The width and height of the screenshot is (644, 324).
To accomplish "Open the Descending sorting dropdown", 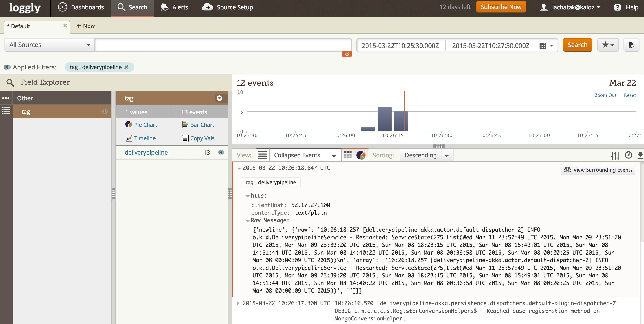I will [x=427, y=155].
